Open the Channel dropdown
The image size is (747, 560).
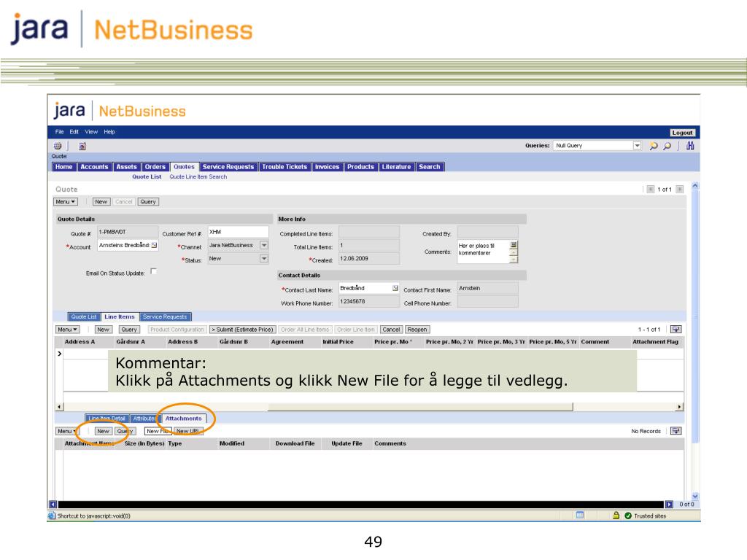point(264,245)
